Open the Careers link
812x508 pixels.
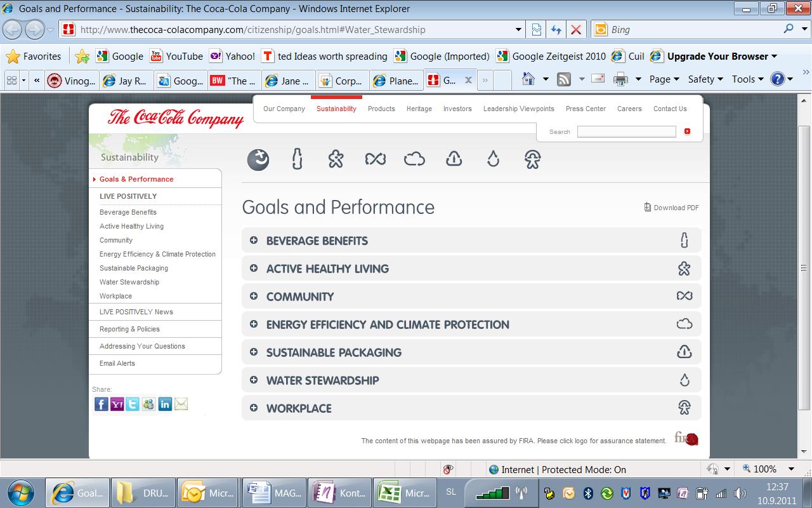[x=629, y=109]
